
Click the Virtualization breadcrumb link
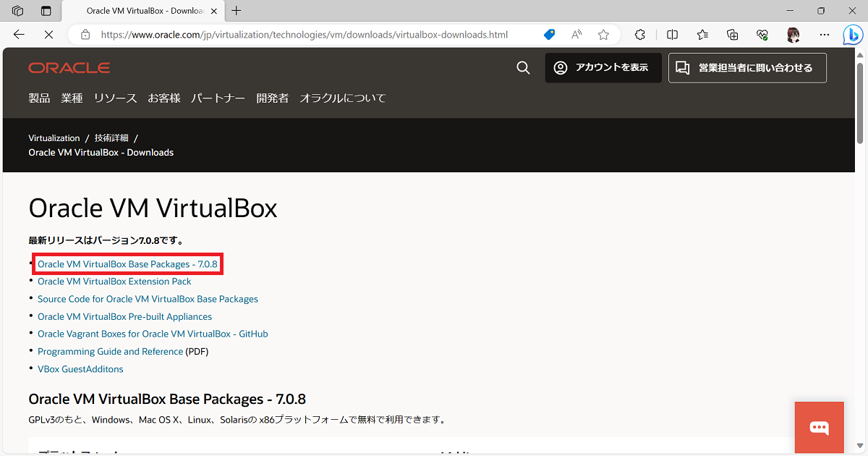pos(54,138)
